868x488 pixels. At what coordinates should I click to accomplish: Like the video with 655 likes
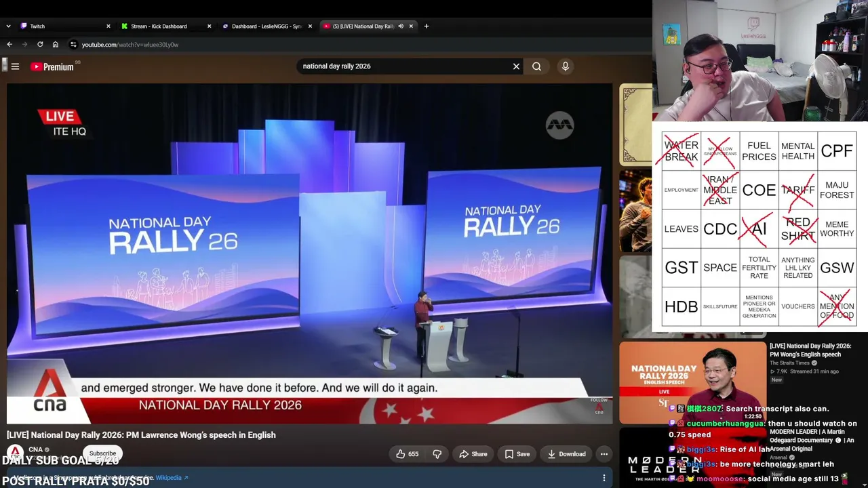click(407, 454)
